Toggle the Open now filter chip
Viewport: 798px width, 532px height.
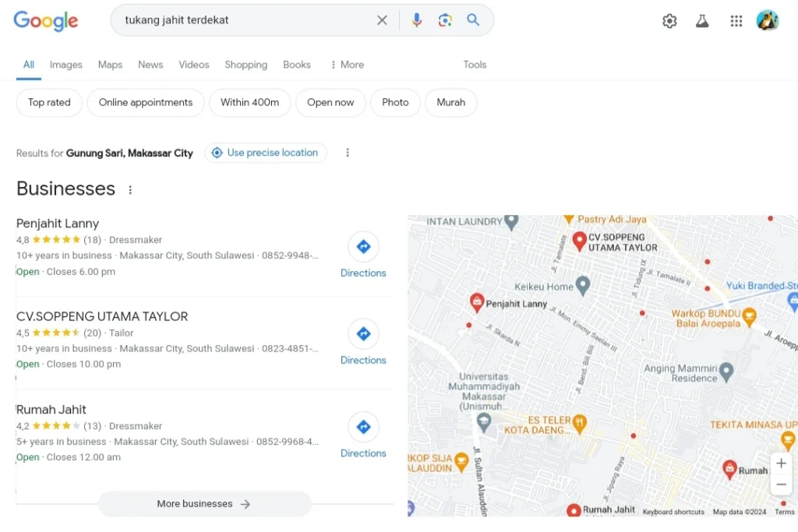(330, 102)
